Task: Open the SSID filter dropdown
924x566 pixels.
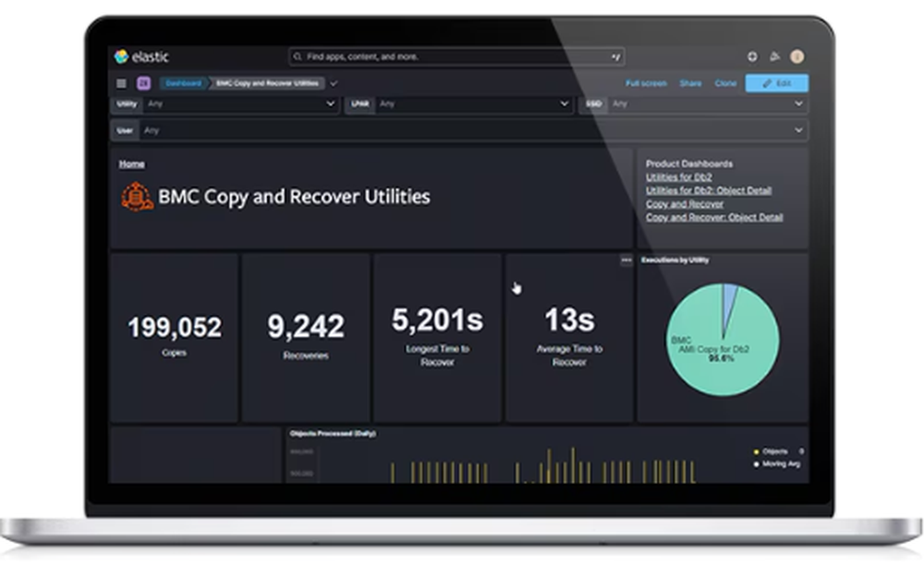Action: 693,103
